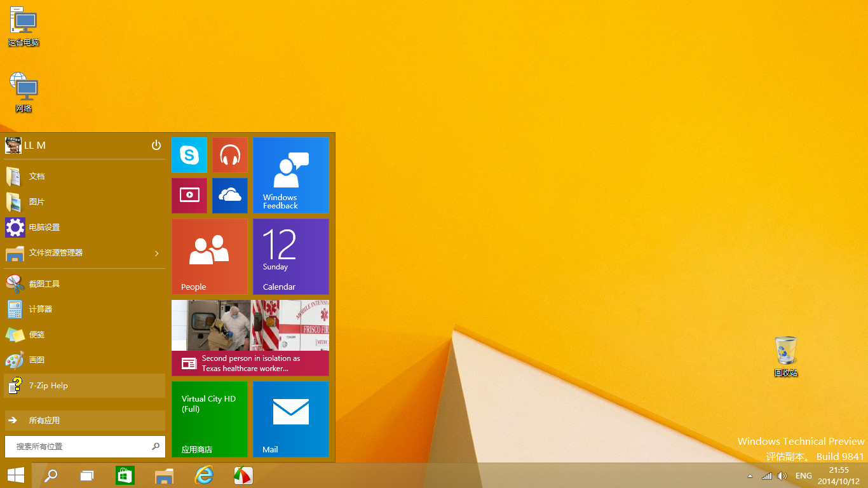Open the Windows Feedback tile
The image size is (868, 488).
point(291,175)
